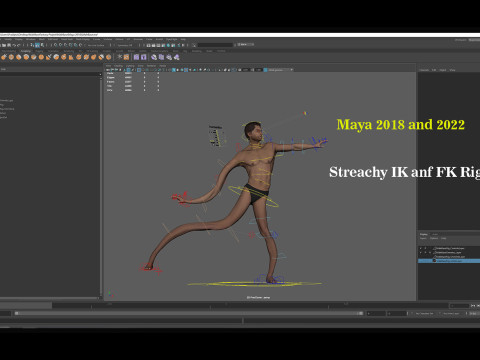Image resolution: width=480 pixels, height=360 pixels.
Task: Click the search field in the status line
Action: pos(215,45)
